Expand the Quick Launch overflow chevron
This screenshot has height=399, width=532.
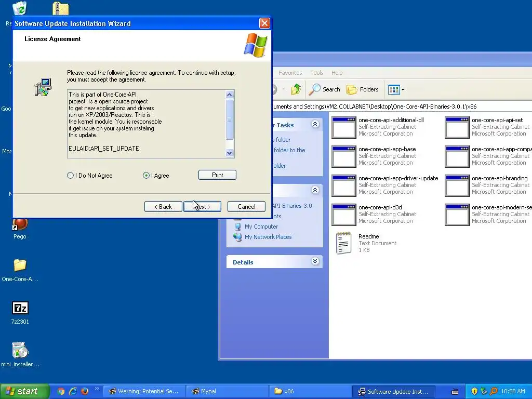point(97,389)
